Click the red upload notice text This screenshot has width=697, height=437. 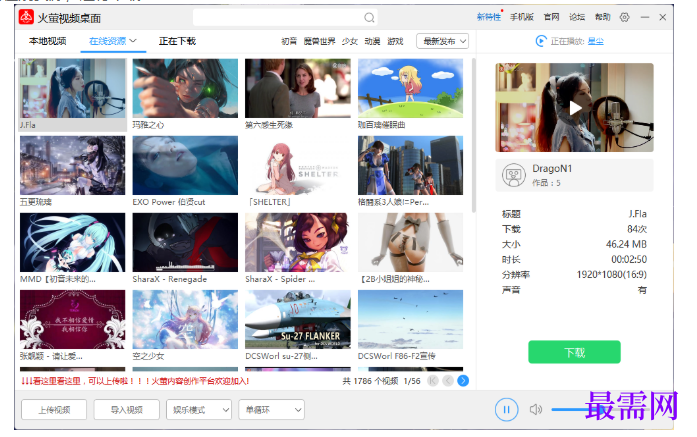click(135, 381)
